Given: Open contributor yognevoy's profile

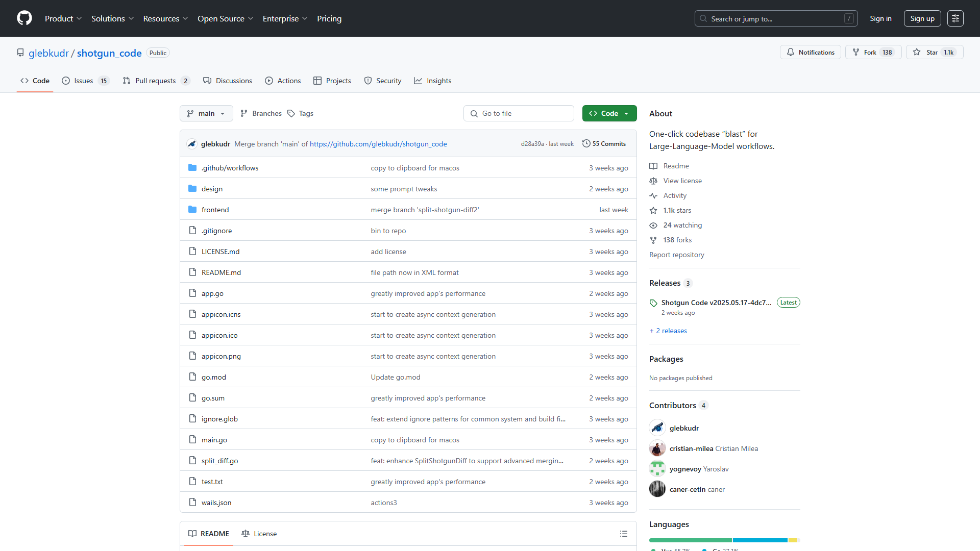Looking at the screenshot, I should (x=685, y=469).
